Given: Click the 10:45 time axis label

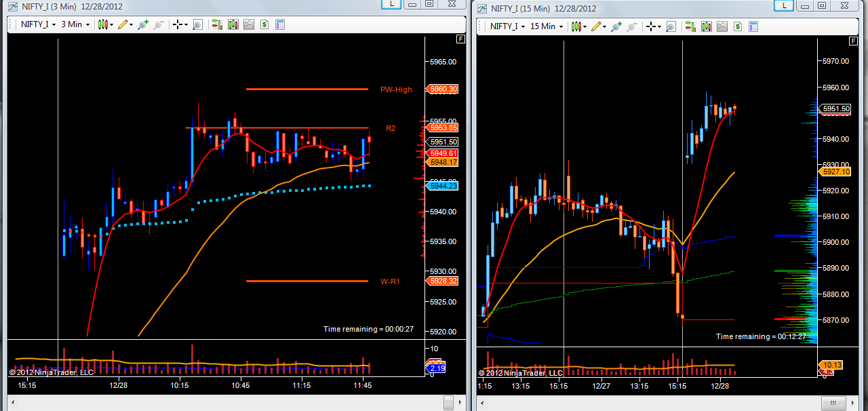Looking at the screenshot, I should click(x=241, y=385).
